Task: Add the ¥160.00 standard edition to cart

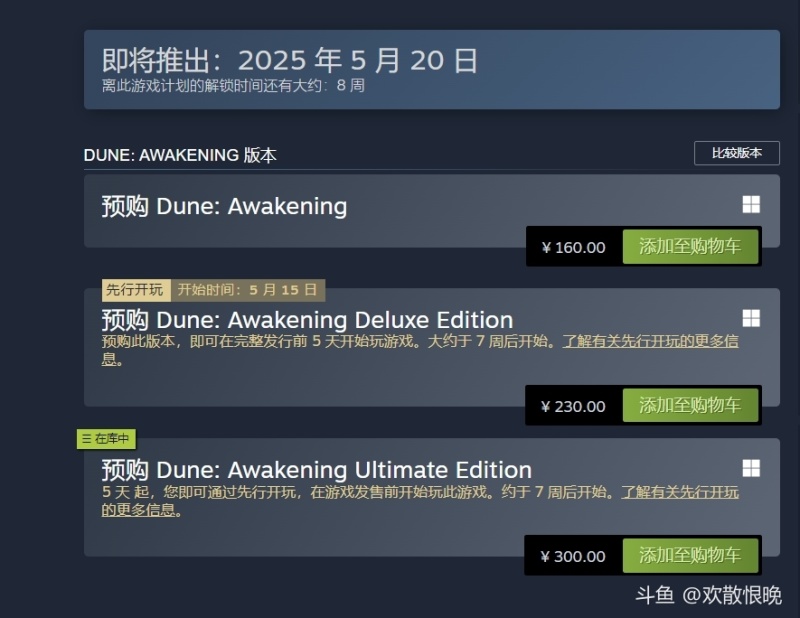Action: (690, 246)
